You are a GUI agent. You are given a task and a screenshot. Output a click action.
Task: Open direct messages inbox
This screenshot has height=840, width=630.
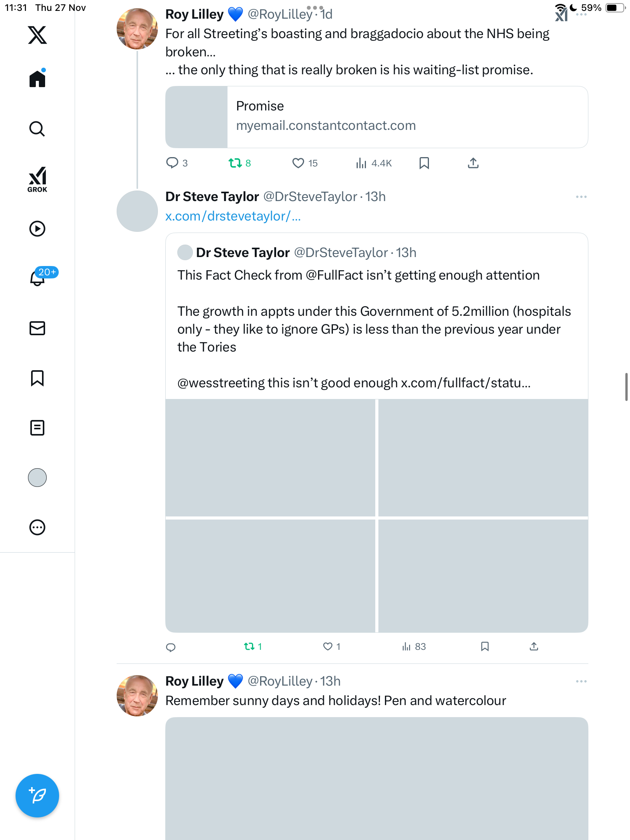(x=37, y=328)
